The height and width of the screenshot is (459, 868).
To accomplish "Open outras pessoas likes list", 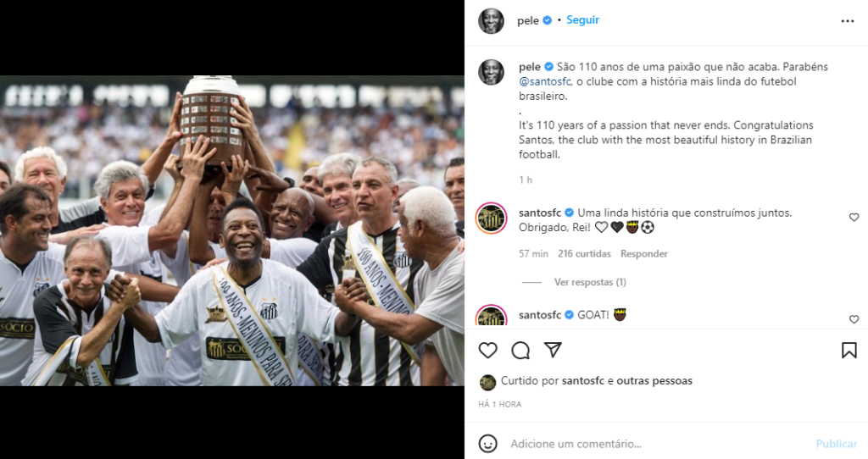I will [654, 381].
